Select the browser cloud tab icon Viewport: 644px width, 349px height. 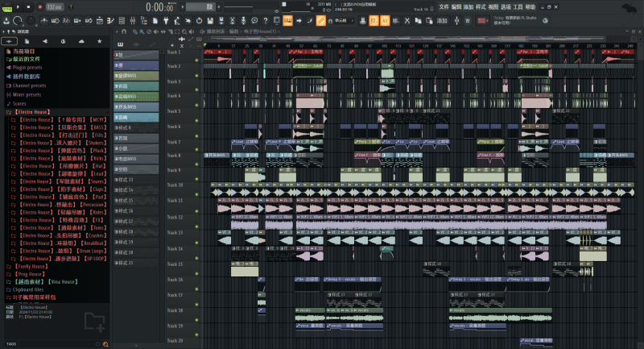click(x=81, y=41)
